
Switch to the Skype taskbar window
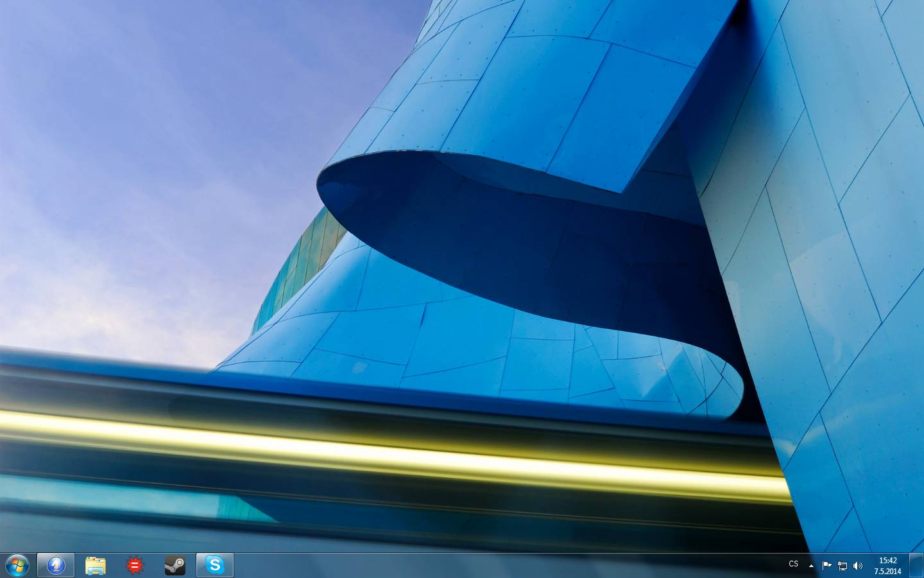[x=215, y=565]
